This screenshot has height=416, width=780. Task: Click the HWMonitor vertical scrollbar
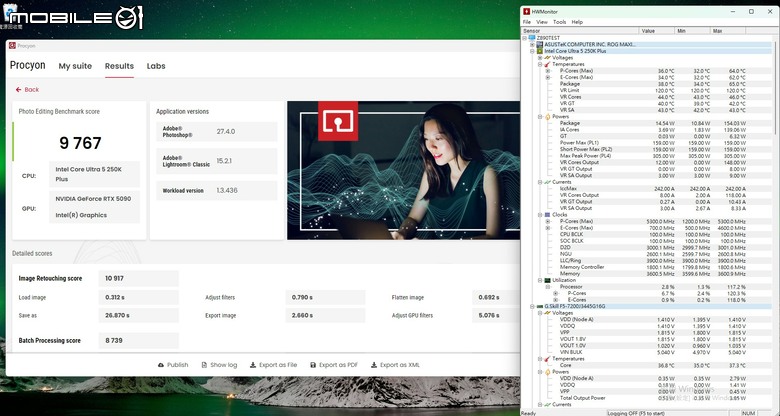[x=775, y=219]
